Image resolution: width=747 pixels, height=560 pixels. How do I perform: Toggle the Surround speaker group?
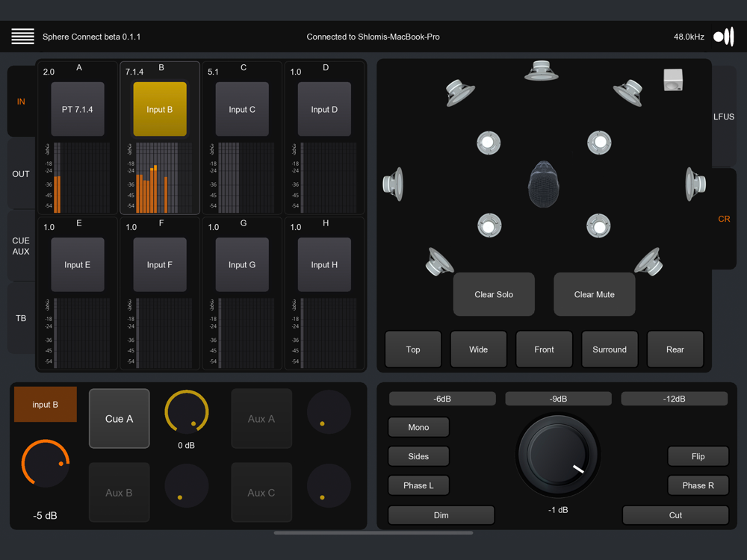(x=610, y=349)
